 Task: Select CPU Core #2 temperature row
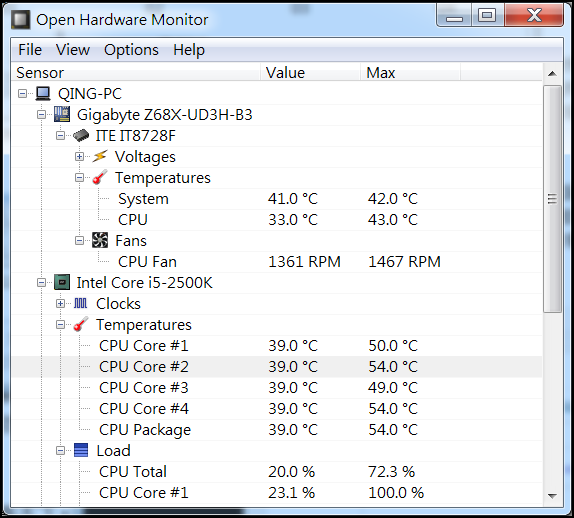277,366
